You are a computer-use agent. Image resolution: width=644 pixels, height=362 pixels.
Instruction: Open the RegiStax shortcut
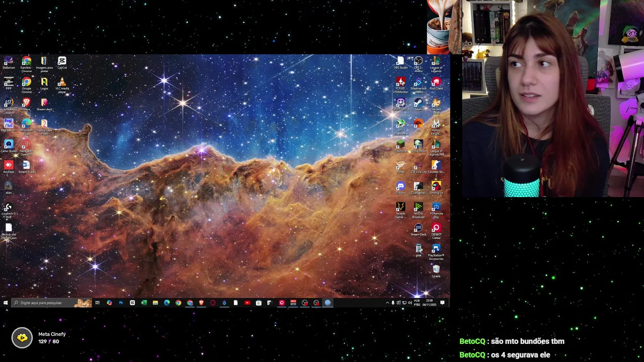point(9,125)
